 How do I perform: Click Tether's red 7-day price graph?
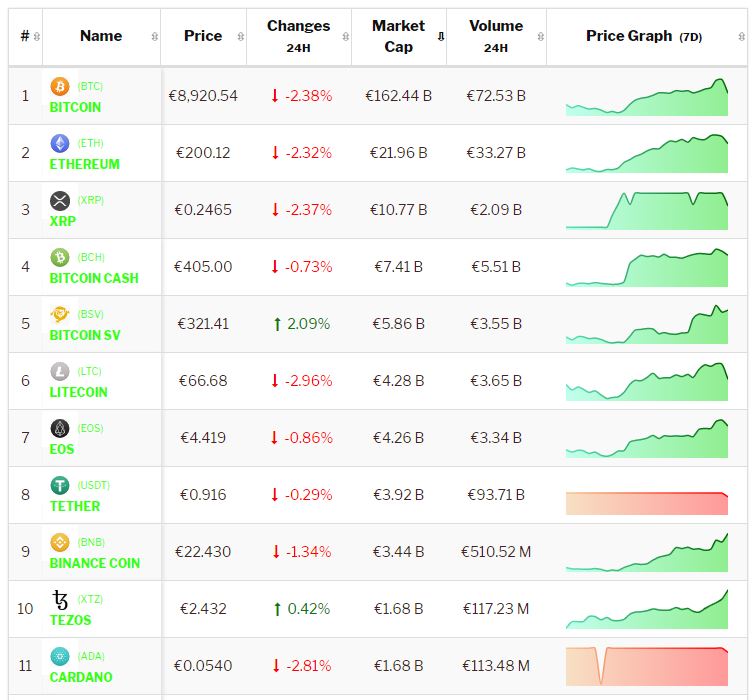tap(646, 503)
